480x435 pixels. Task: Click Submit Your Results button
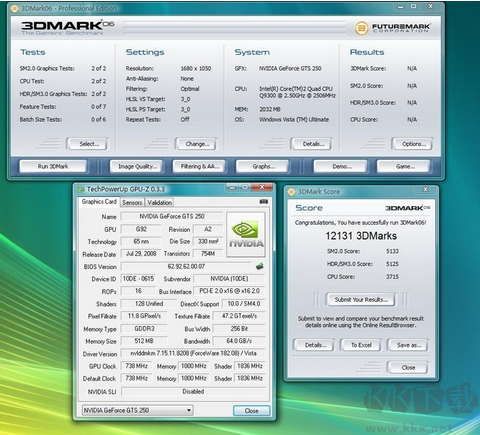click(361, 299)
